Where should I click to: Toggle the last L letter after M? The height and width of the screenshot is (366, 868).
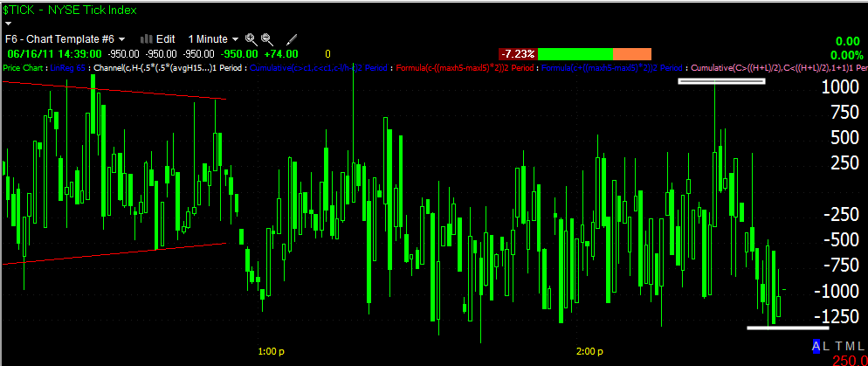point(859,347)
